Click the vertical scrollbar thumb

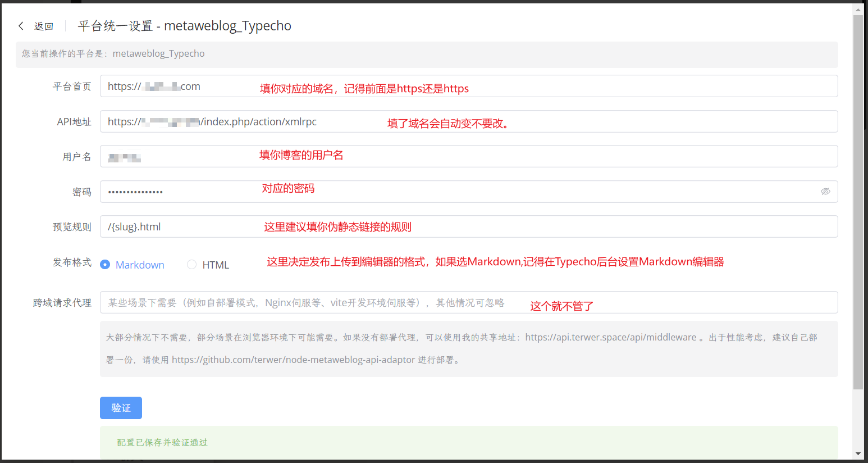click(858, 202)
